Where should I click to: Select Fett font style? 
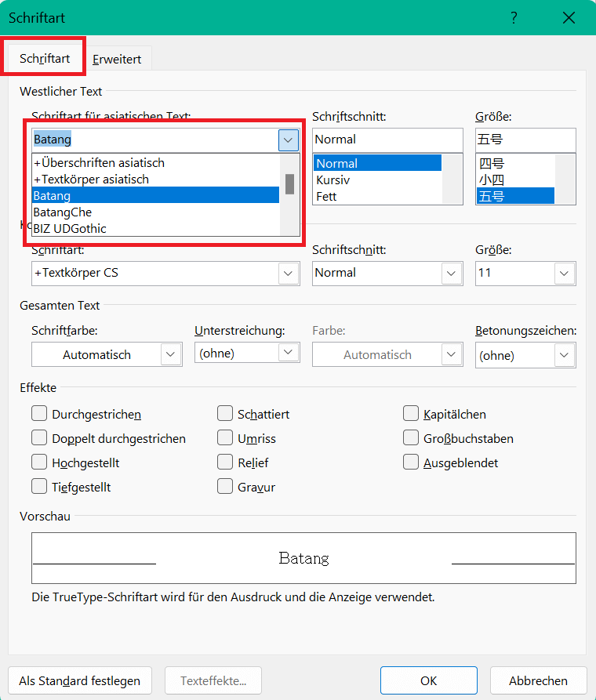327,197
